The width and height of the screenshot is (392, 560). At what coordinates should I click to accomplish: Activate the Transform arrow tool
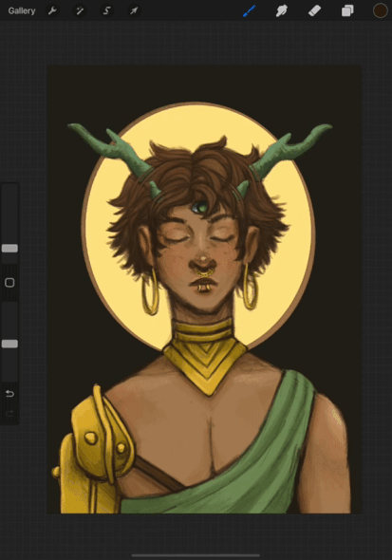tap(134, 10)
